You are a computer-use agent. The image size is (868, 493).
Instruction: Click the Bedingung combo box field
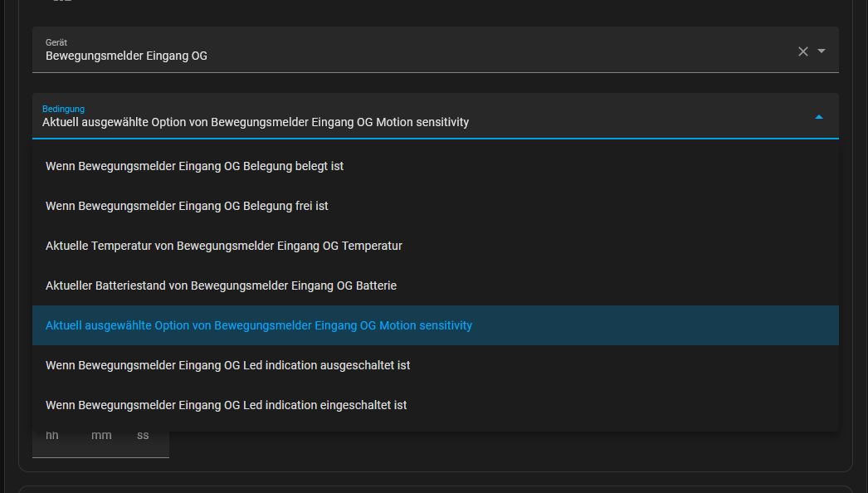click(435, 115)
